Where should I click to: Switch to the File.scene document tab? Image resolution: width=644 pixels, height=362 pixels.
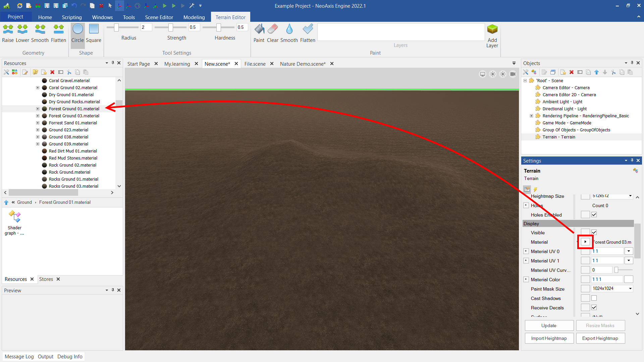(255, 64)
